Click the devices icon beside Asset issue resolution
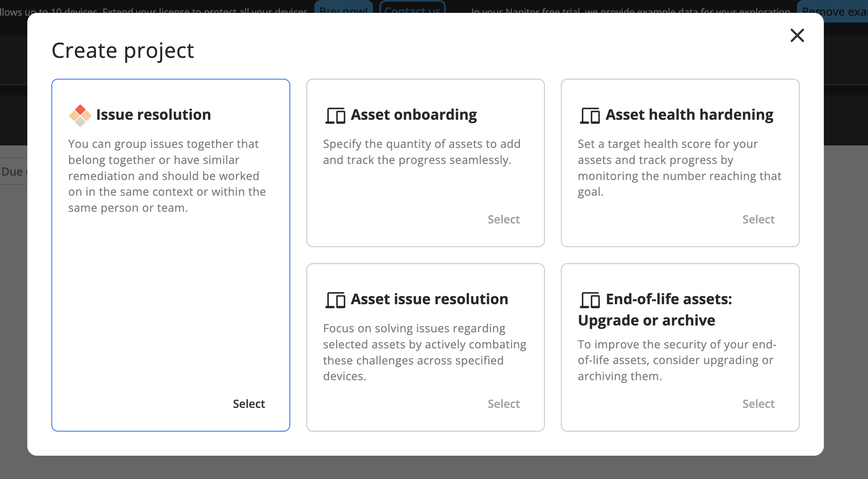Screen dimensions: 868x479 335,300
